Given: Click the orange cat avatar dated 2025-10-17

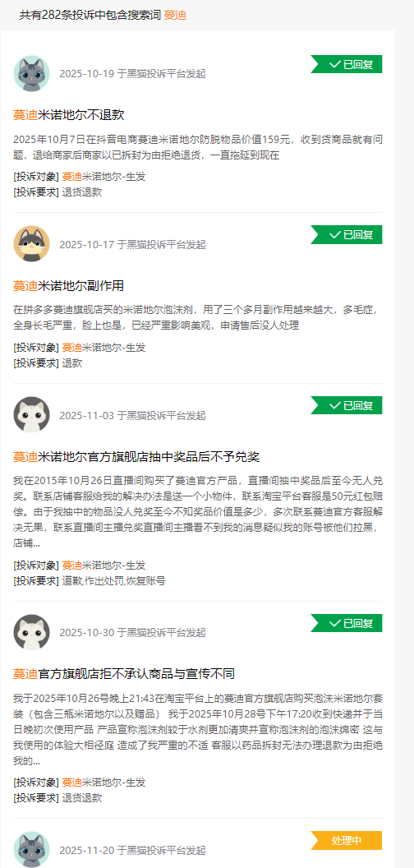Looking at the screenshot, I should [31, 243].
